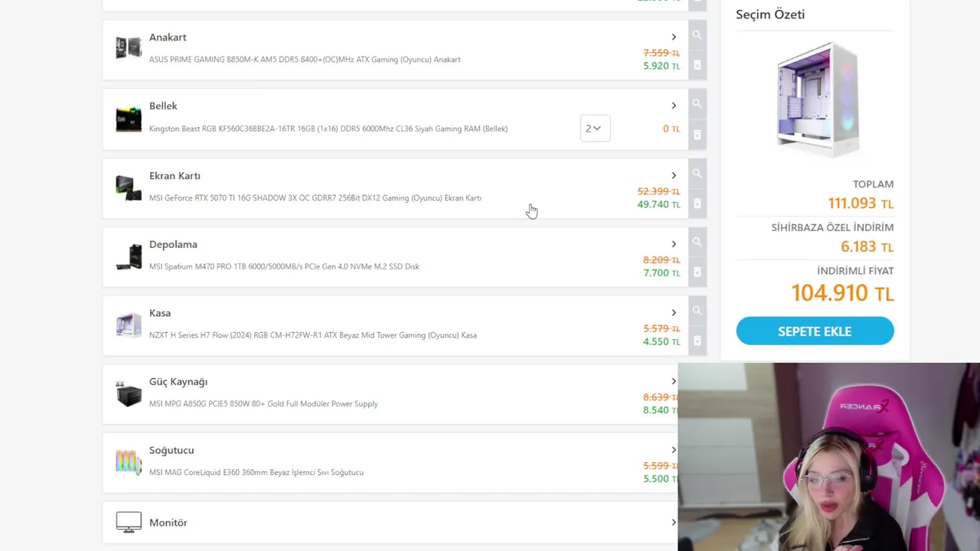The width and height of the screenshot is (980, 551).
Task: Click the MSI GeForce RTX 5070 Ti product name
Action: [x=315, y=198]
